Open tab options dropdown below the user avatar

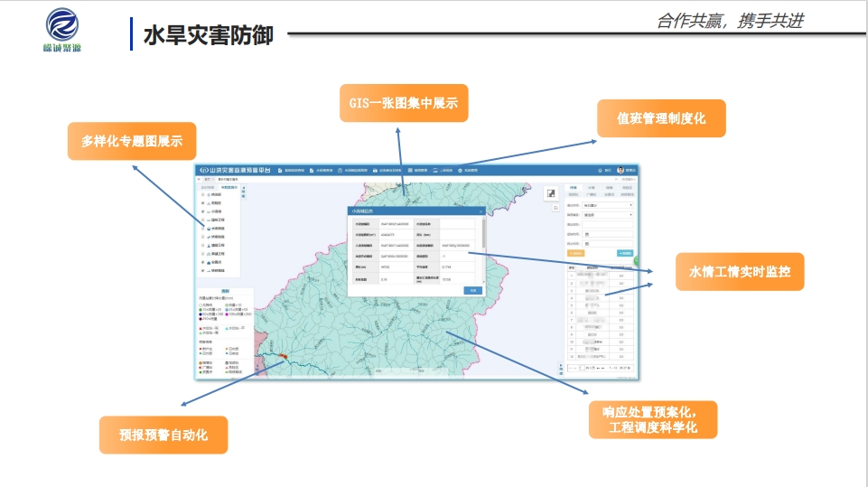point(627,179)
